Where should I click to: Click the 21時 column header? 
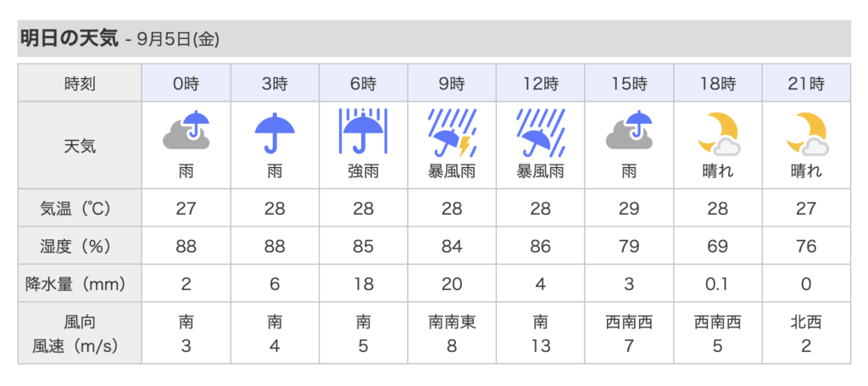click(x=806, y=83)
